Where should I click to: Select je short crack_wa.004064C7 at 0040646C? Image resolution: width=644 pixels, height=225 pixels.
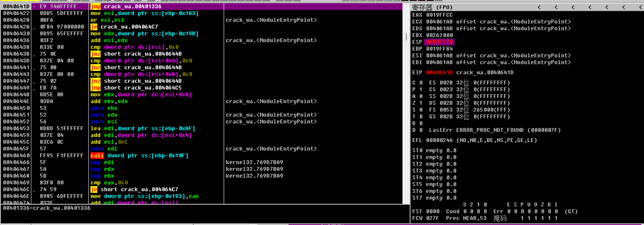pos(134,189)
